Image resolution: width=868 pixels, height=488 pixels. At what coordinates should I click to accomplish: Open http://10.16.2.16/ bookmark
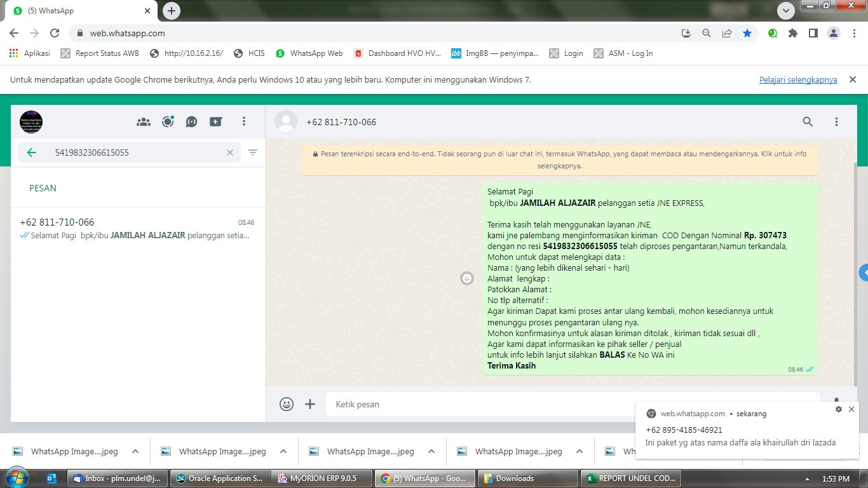[x=187, y=53]
